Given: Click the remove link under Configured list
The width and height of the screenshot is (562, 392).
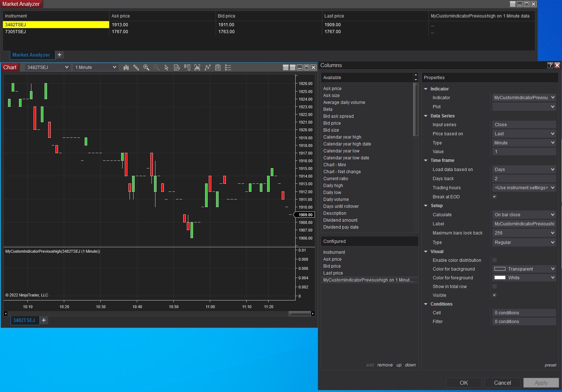Looking at the screenshot, I should (385, 365).
